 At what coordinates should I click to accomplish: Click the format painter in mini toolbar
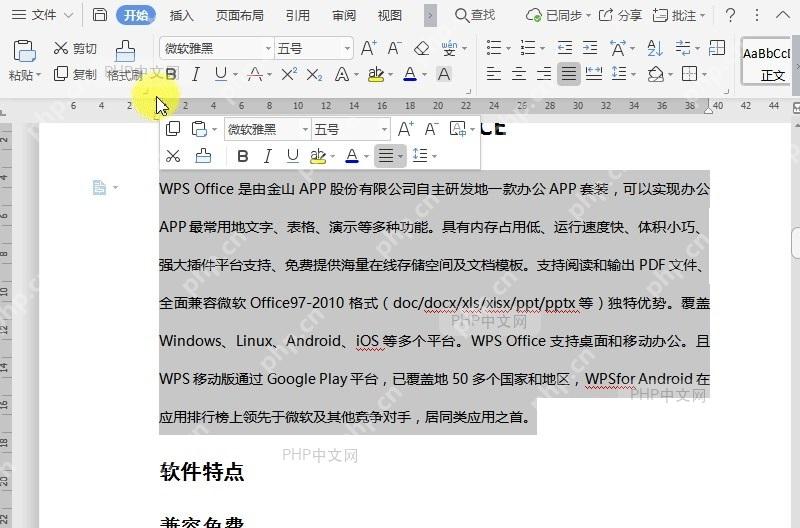pos(203,156)
